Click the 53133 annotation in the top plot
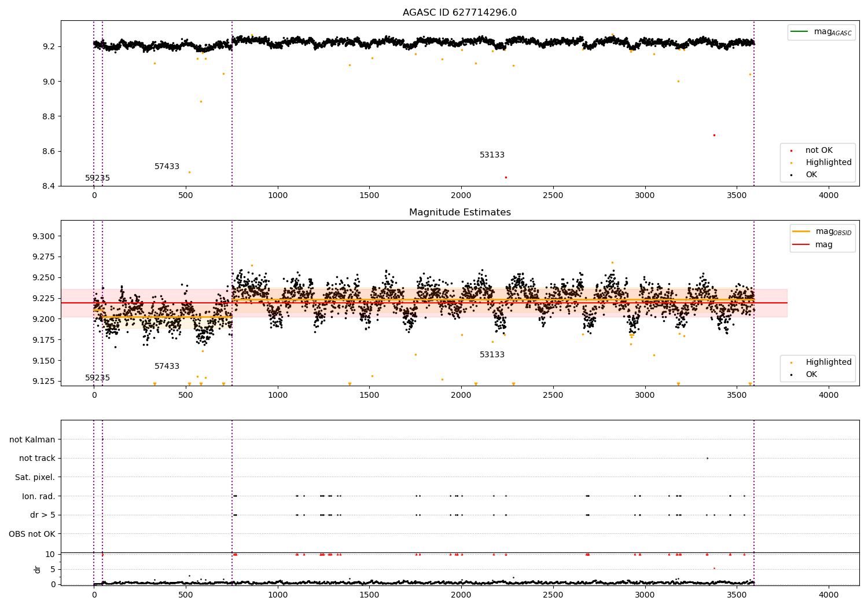The width and height of the screenshot is (868, 608). tap(492, 155)
